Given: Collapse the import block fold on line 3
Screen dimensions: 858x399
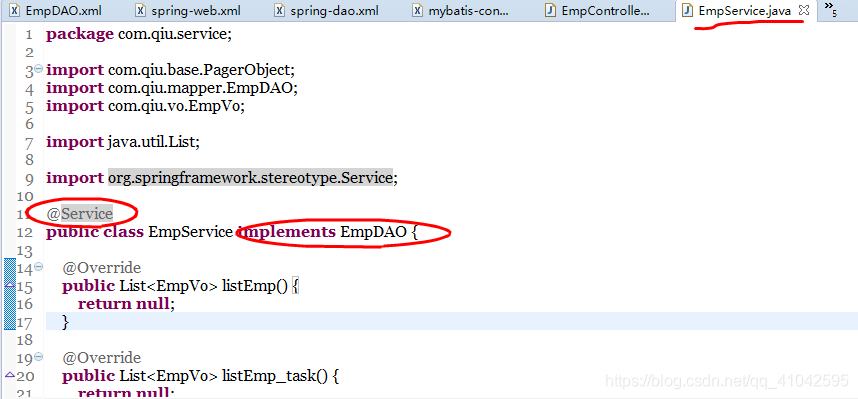Looking at the screenshot, I should (38, 68).
